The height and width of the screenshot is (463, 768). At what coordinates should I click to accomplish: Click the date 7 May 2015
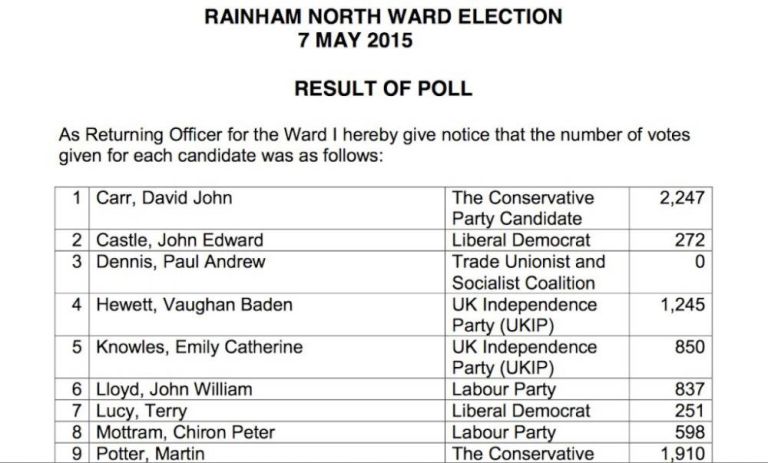pyautogui.click(x=355, y=41)
